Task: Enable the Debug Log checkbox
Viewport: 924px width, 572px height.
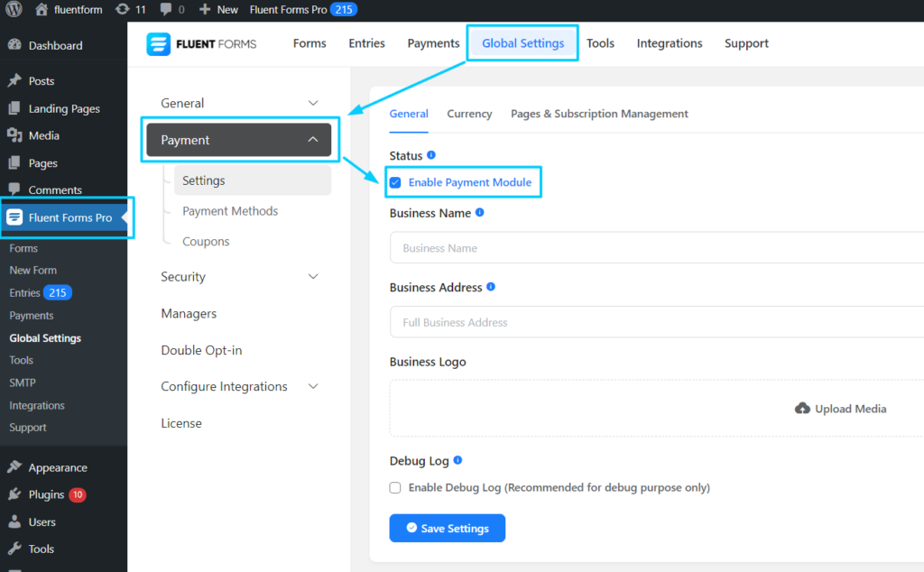Action: tap(395, 488)
